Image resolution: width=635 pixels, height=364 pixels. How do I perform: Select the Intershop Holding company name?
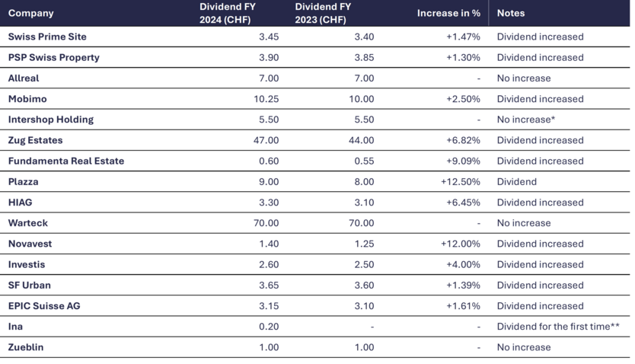(51, 120)
